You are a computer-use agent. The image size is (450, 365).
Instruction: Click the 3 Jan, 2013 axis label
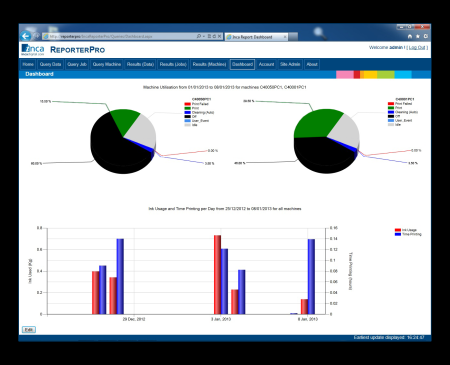(x=221, y=319)
